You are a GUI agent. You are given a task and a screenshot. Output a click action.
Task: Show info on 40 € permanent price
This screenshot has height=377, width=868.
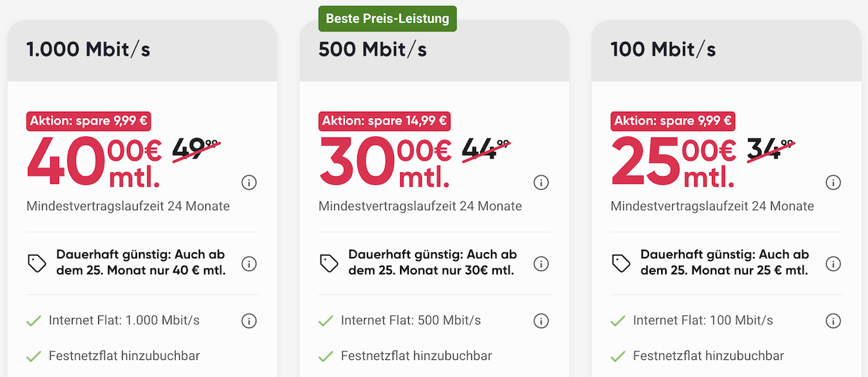(x=249, y=264)
